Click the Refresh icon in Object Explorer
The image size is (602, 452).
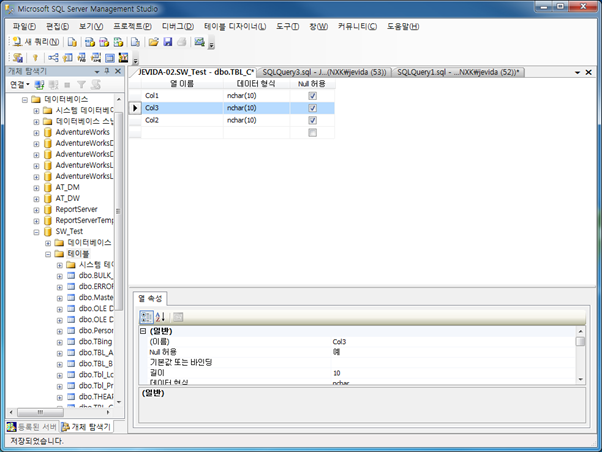click(96, 84)
